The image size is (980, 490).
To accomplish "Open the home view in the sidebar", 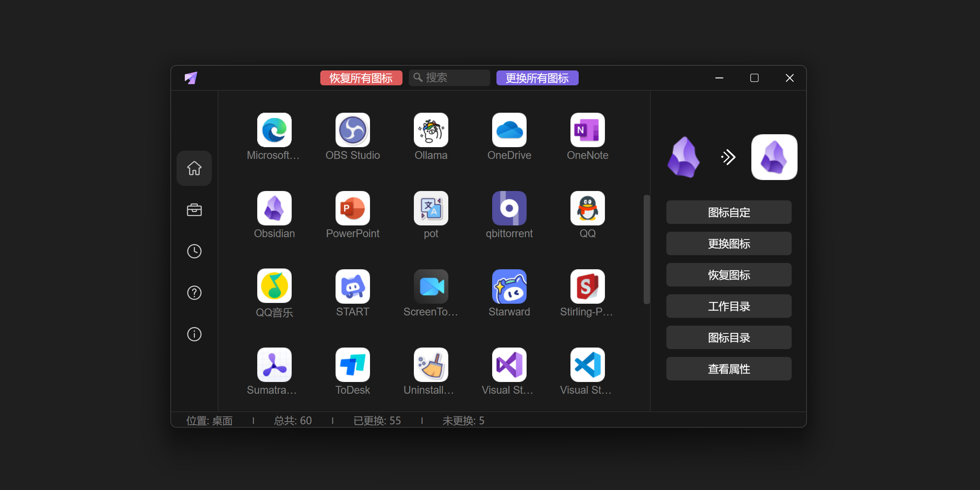I will [194, 168].
